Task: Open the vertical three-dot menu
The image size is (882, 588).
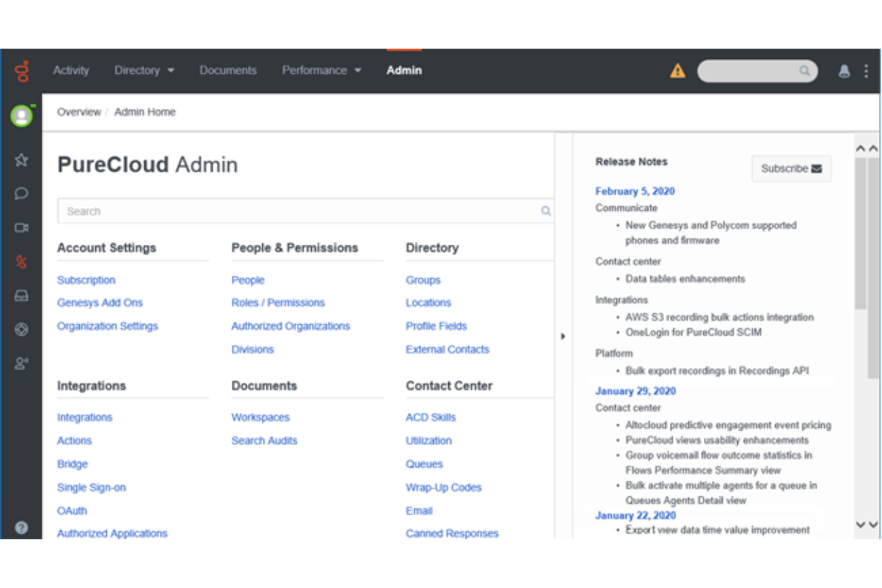Action: tap(866, 71)
